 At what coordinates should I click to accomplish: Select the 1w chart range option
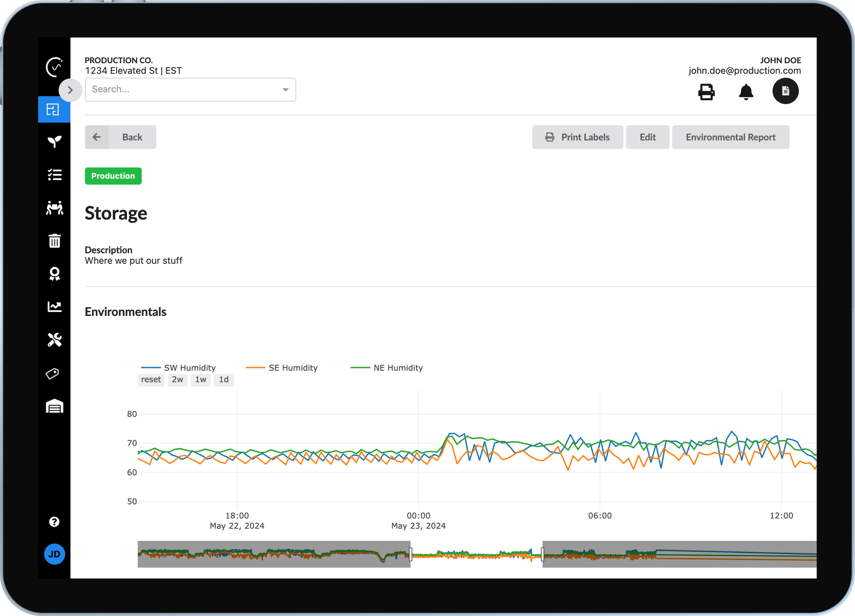(200, 380)
